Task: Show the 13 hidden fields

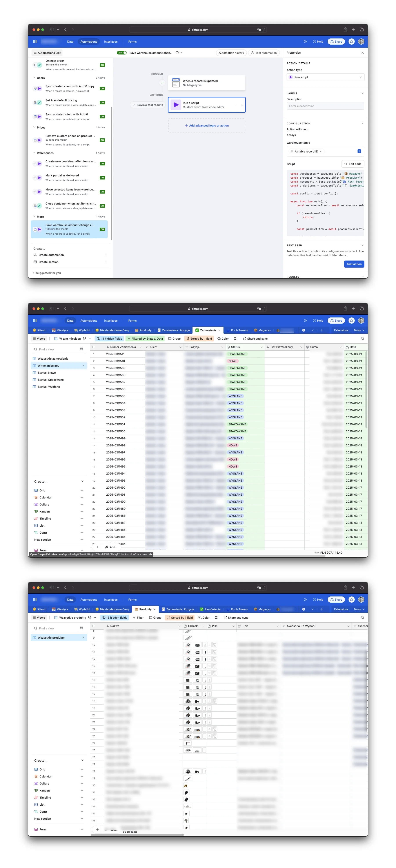Action: tap(114, 618)
